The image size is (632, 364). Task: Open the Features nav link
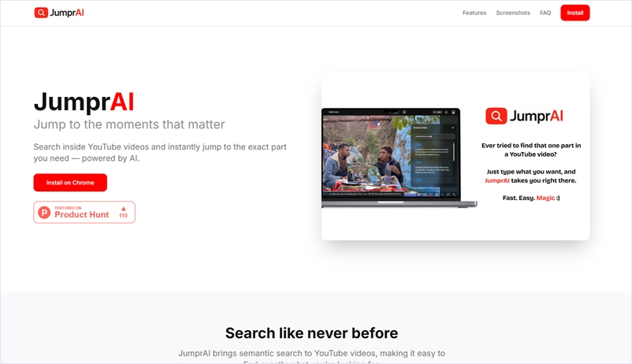[474, 13]
